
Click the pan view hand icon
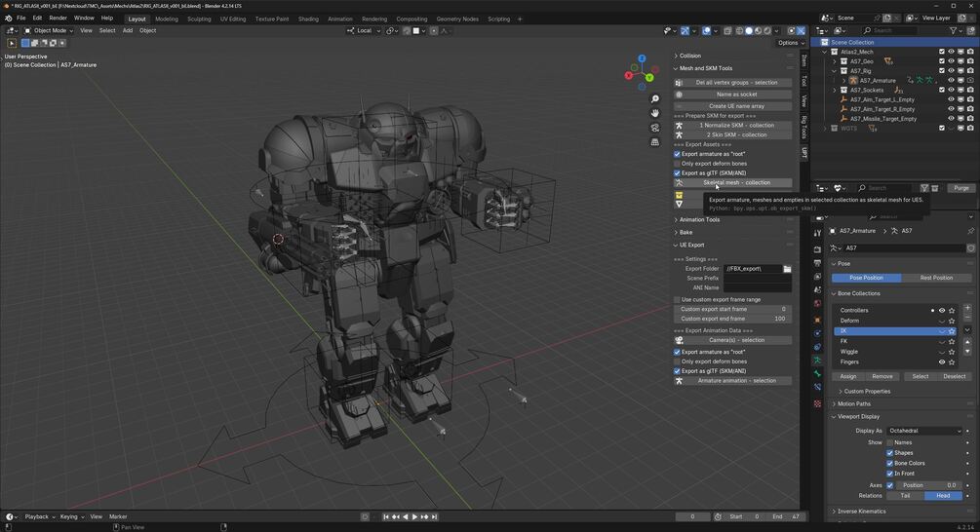[655, 113]
